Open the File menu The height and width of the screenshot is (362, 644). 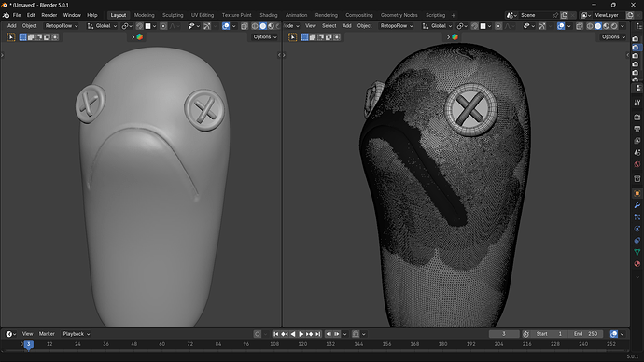pyautogui.click(x=17, y=15)
